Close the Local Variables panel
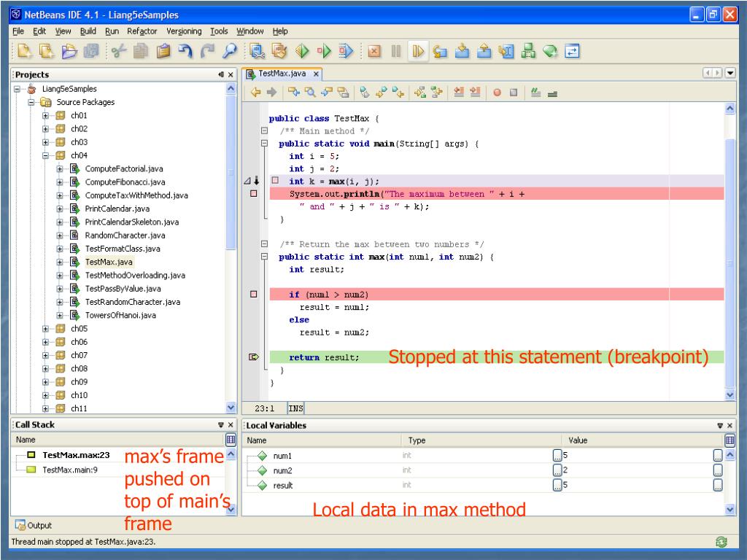 point(729,426)
